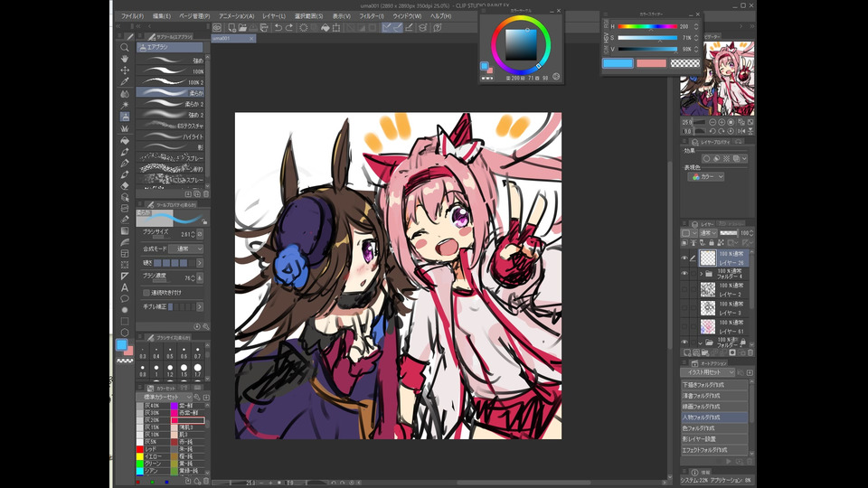
Task: Expand Folder 4 in layer list
Action: click(702, 274)
